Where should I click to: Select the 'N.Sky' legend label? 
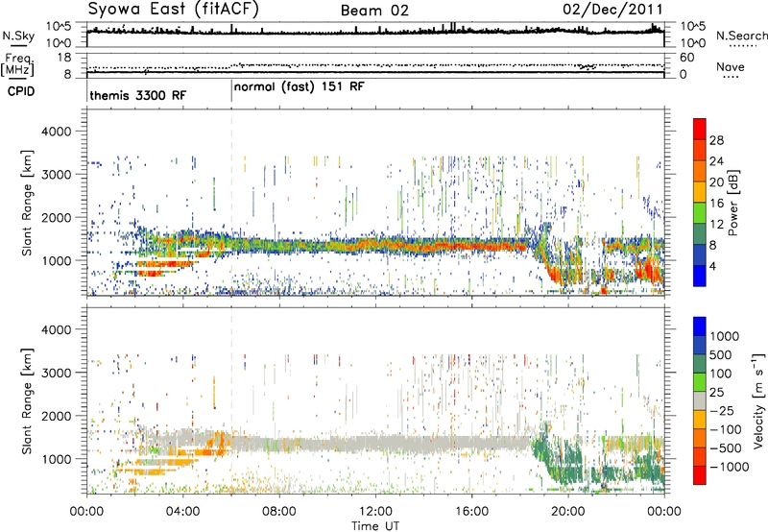[18, 36]
